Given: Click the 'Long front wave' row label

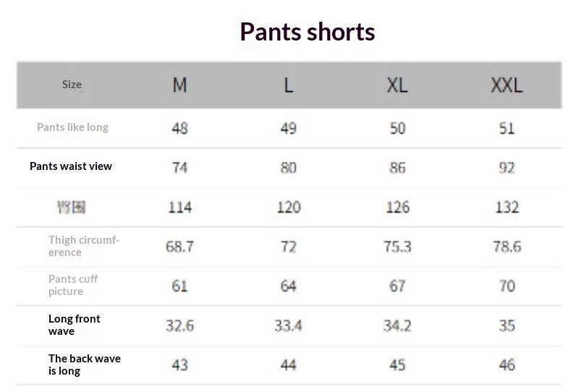Looking at the screenshot, I should [74, 325].
